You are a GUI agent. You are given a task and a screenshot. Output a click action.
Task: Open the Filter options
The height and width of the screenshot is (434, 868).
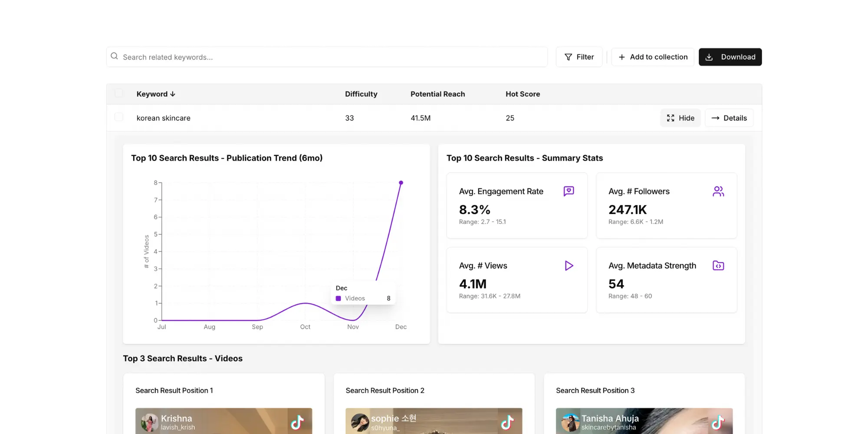point(579,57)
